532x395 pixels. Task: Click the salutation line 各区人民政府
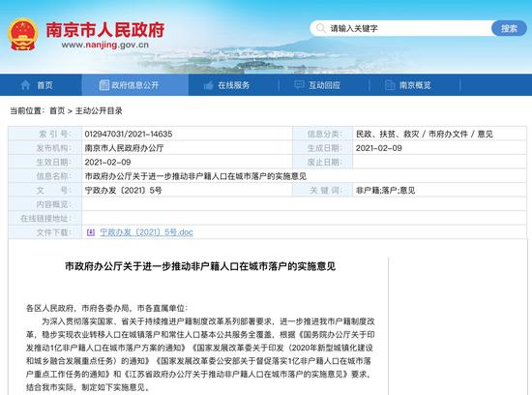tap(106, 308)
